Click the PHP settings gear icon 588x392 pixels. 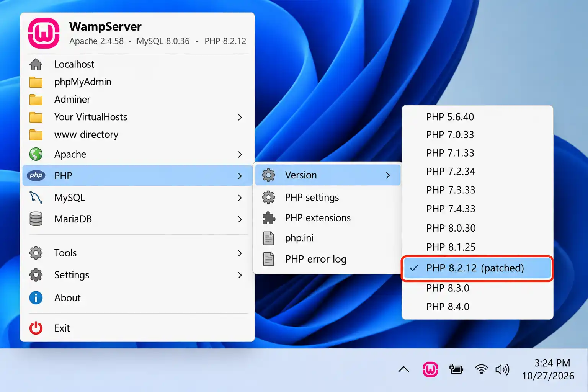(x=269, y=198)
